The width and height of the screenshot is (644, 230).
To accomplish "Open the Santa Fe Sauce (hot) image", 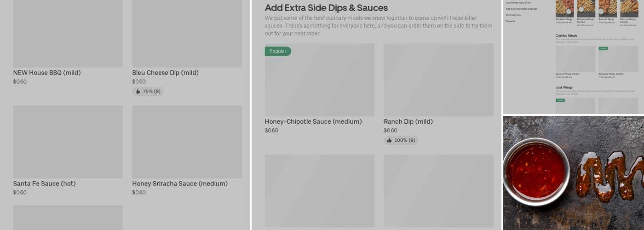I will coord(68,142).
